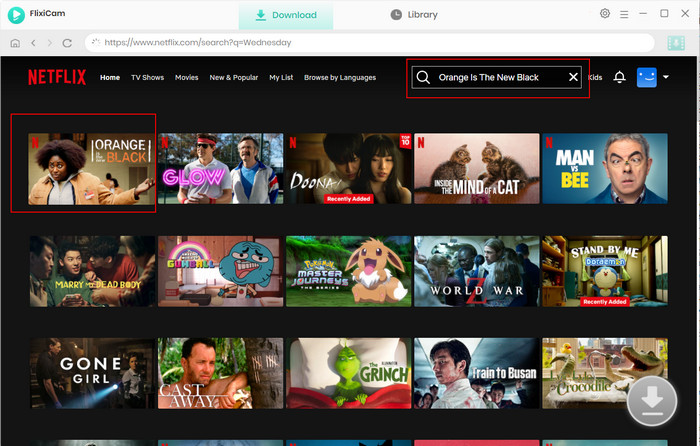Click the green download-status icon beside address bar

[676, 43]
